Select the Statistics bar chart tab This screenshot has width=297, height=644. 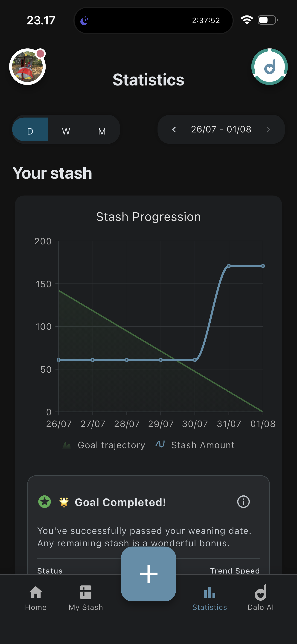point(210,598)
